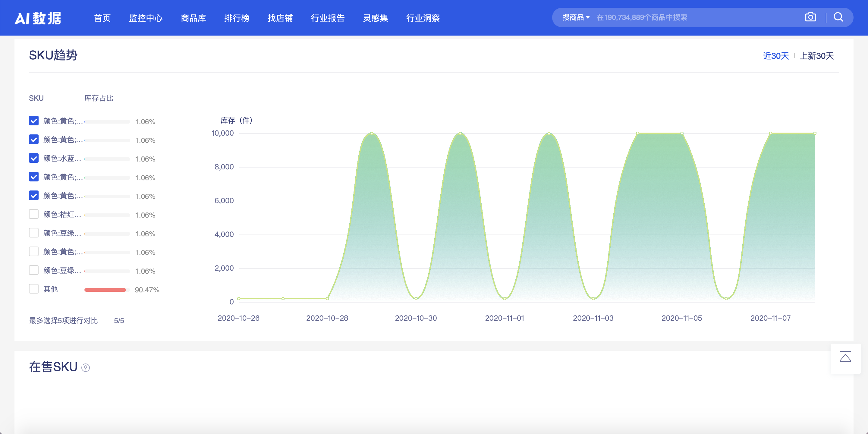Uncheck the first 颜色:黄色 SKU checkbox

[34, 121]
